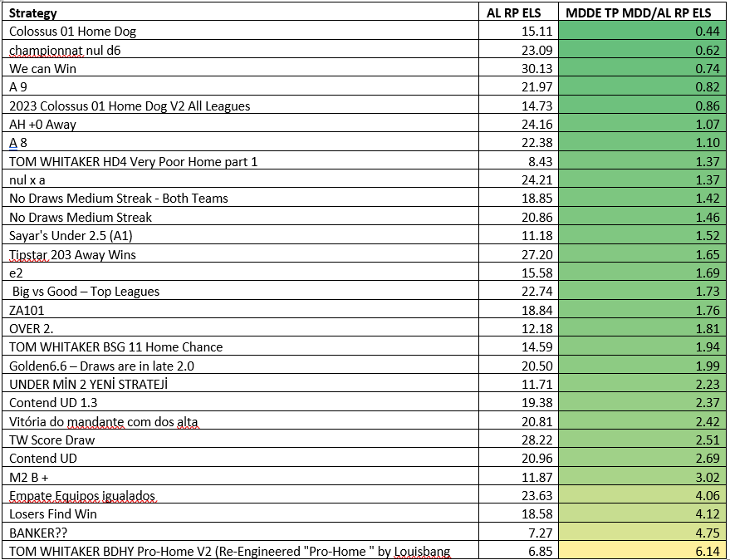Click the 3.02 ratio cell
Image resolution: width=730 pixels, height=560 pixels.
click(x=642, y=477)
